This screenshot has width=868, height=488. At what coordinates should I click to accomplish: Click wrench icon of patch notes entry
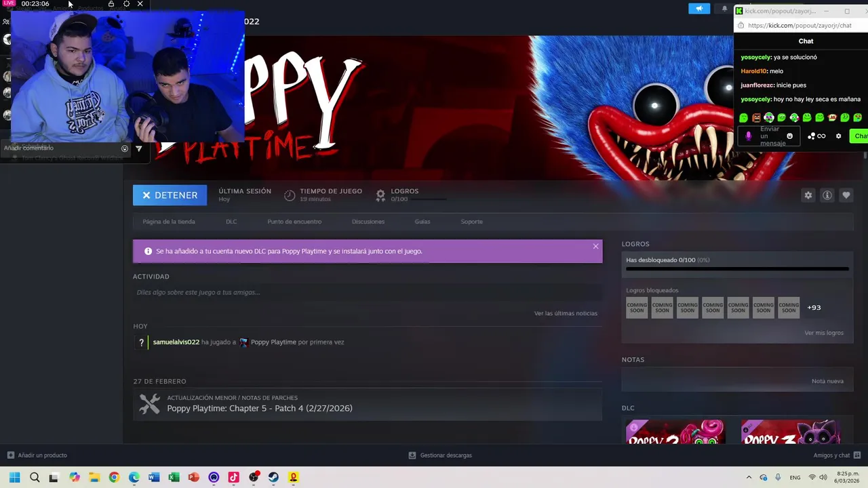click(149, 405)
